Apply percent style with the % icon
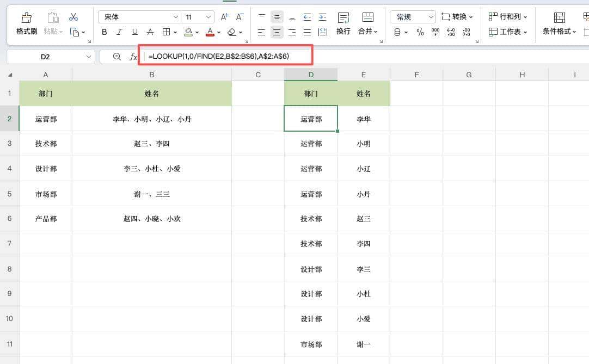Image resolution: width=589 pixels, height=364 pixels. (x=420, y=33)
